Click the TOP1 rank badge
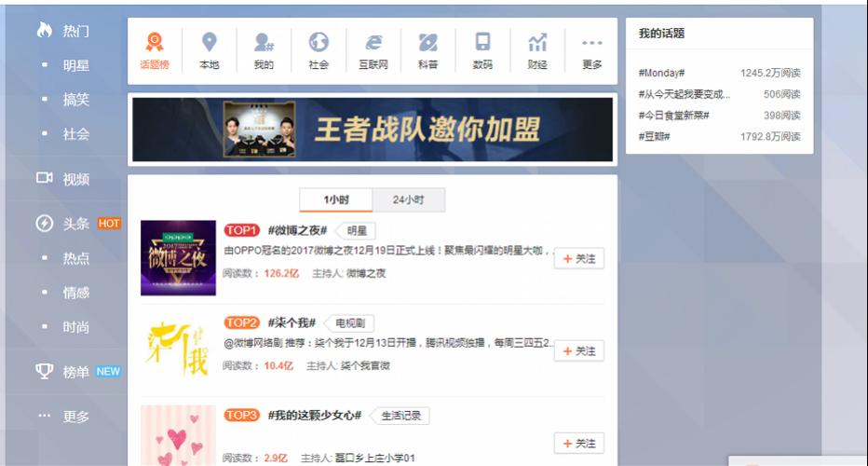The height and width of the screenshot is (466, 868). pyautogui.click(x=242, y=230)
